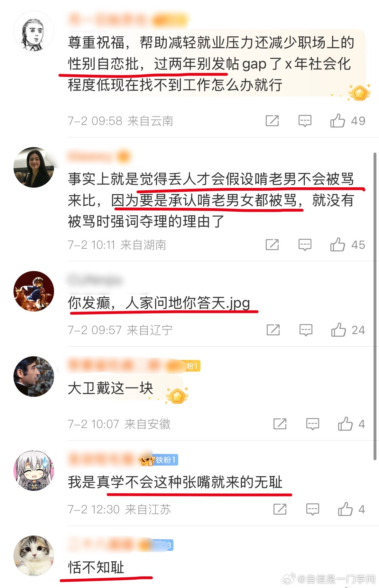
Task: Like the comment from 湖南 with 45 likes
Action: tap(337, 245)
